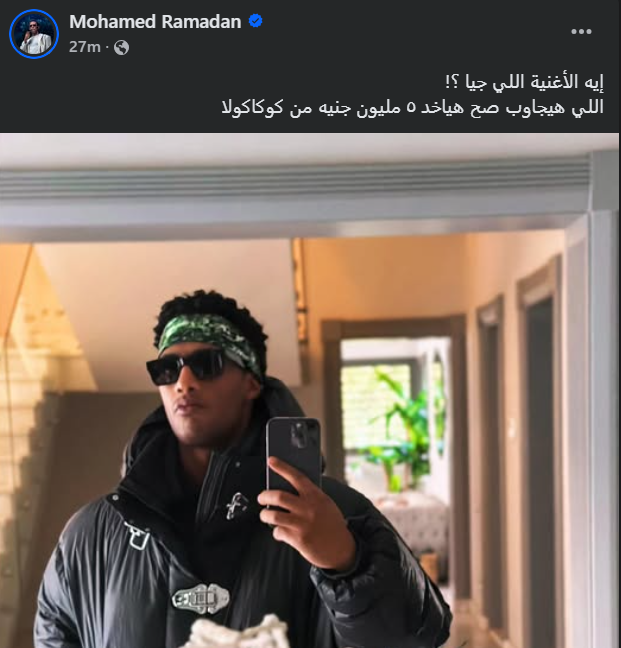Click the silver clasp on the jacket
Viewport: 621px width, 648px height.
(200, 598)
